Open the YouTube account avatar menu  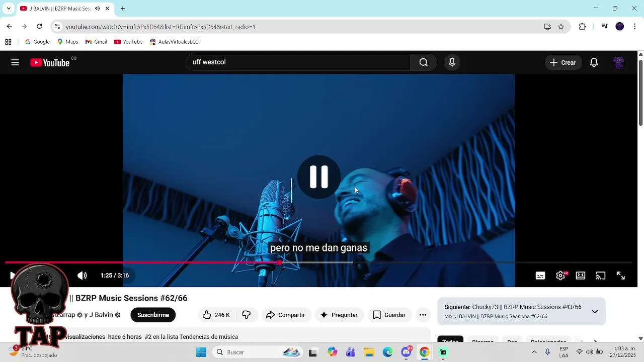point(618,62)
